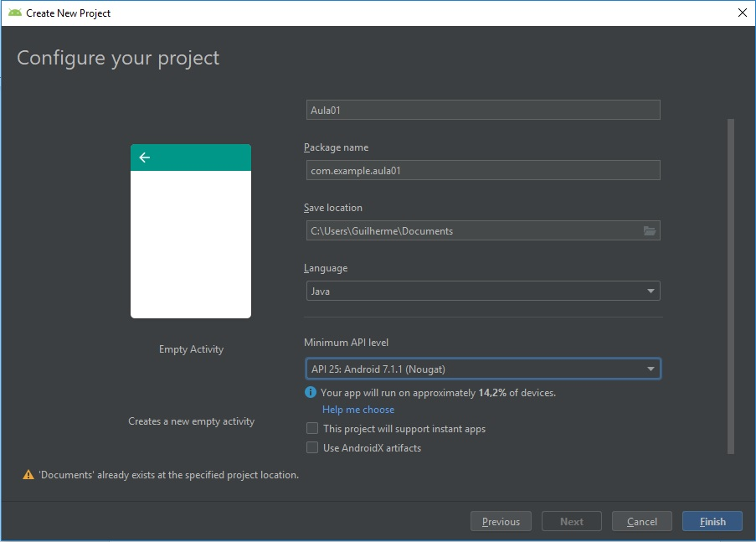Click the 'Help me choose' link
This screenshot has height=542, width=756.
(358, 410)
